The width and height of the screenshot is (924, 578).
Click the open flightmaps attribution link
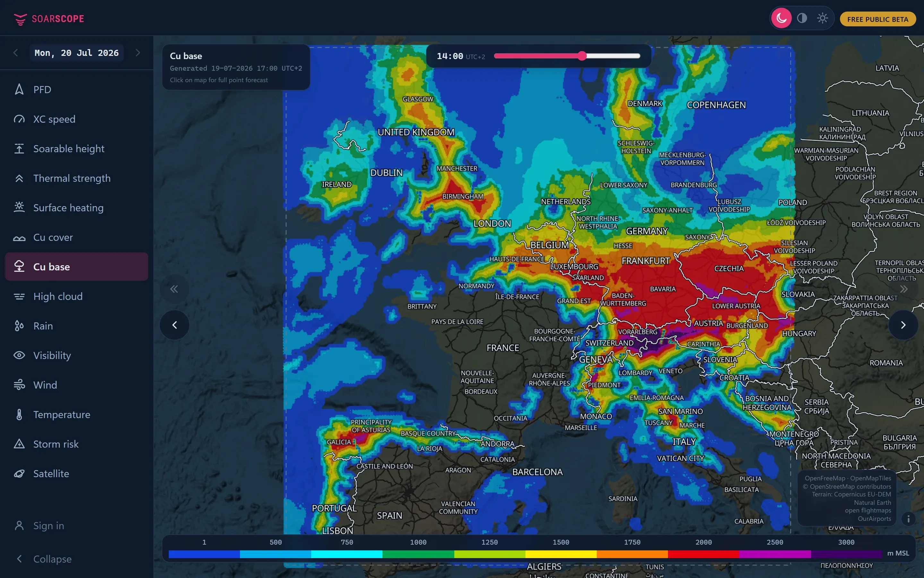(x=868, y=510)
